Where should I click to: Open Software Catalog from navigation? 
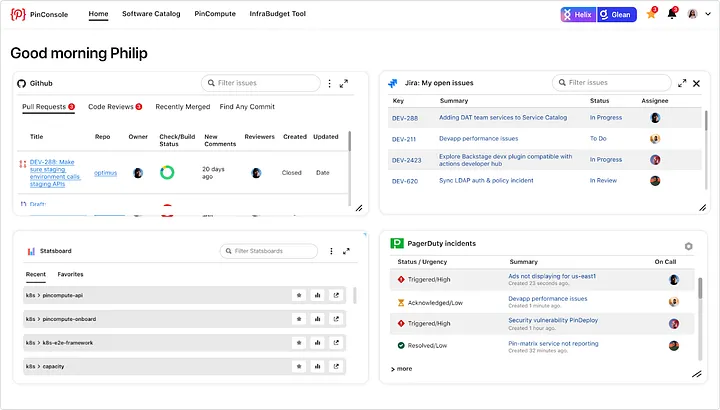(151, 14)
